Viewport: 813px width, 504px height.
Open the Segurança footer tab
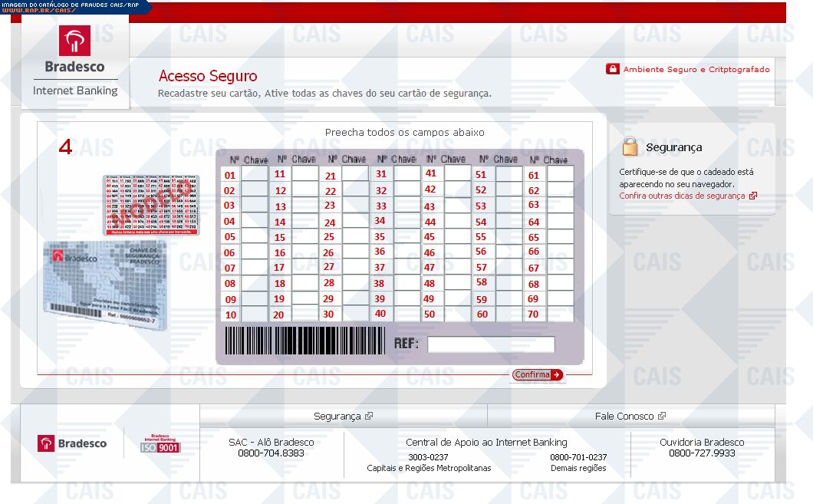click(337, 416)
